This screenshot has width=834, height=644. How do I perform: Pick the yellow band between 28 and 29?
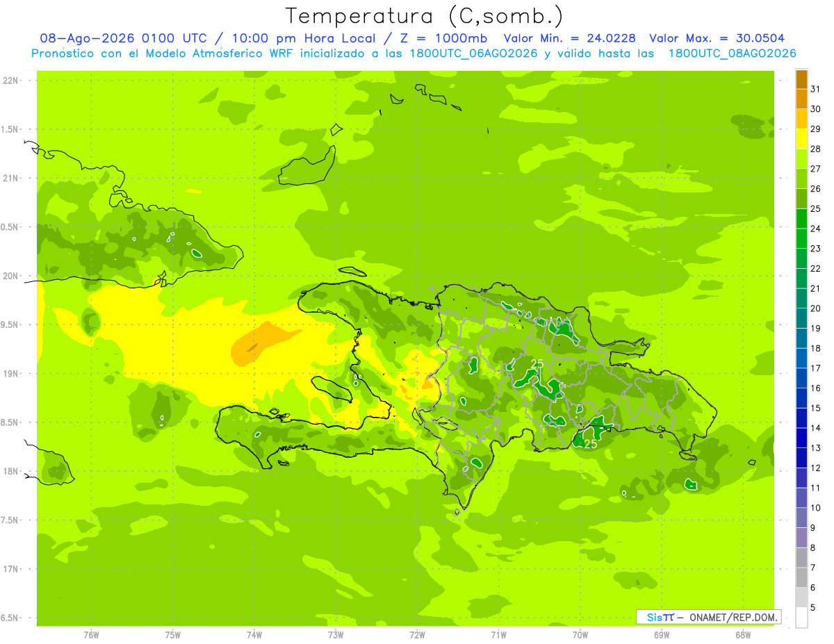pos(801,139)
